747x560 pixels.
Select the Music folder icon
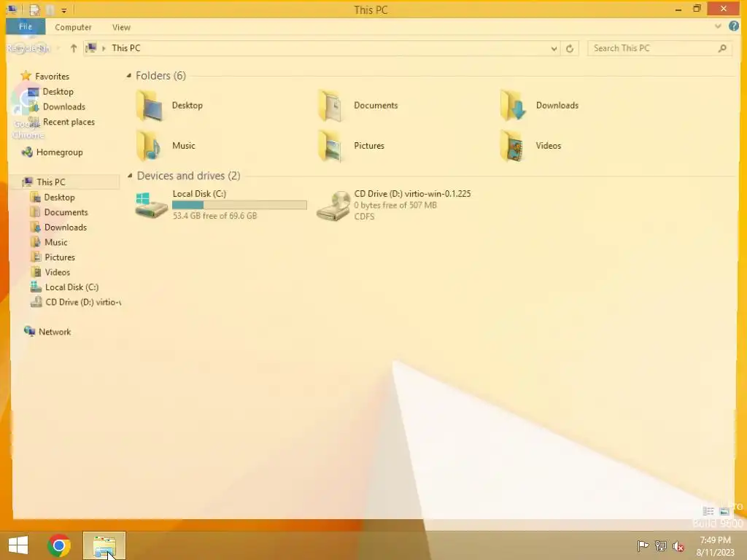149,146
